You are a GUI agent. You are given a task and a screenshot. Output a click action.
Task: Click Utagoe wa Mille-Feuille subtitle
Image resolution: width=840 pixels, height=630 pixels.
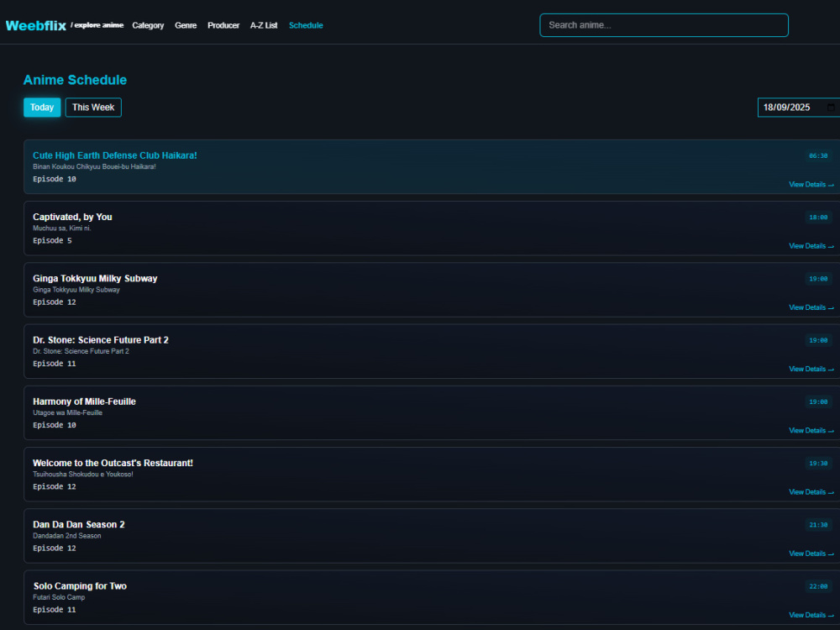point(67,413)
